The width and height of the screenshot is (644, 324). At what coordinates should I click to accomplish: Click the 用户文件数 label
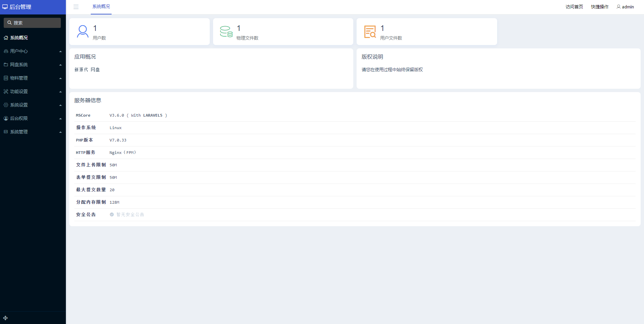(x=391, y=38)
